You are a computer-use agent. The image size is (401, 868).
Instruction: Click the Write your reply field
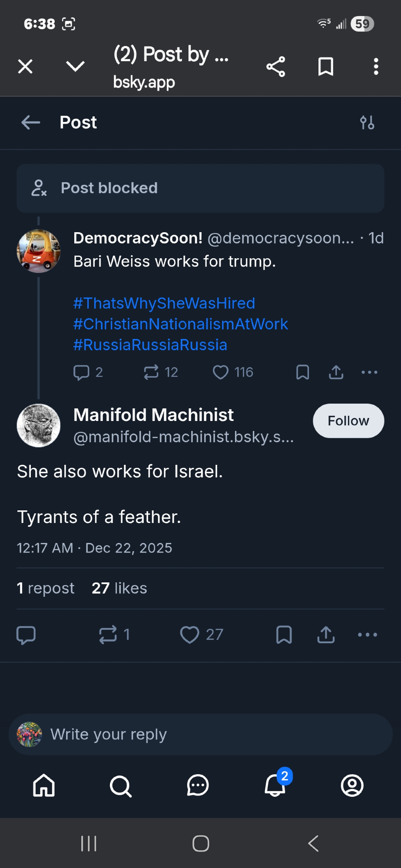(200, 734)
